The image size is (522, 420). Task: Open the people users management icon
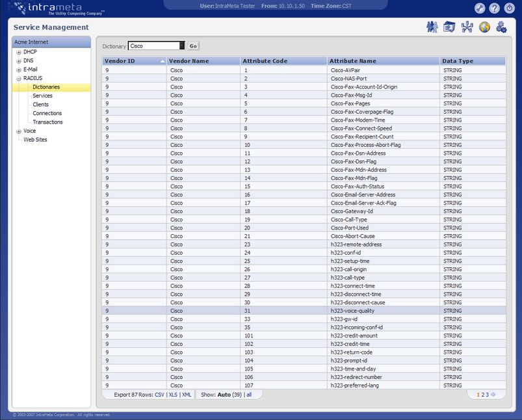[432, 27]
